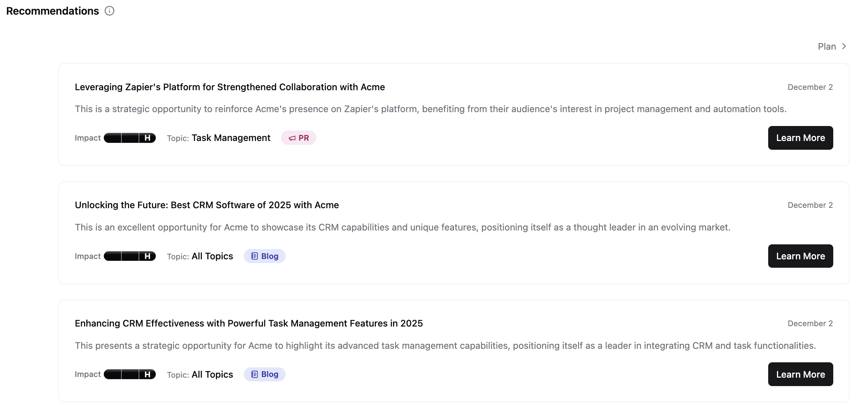Click the impact H meter on Enhancing CRM card
Screen dimensions: 868x412
tap(130, 374)
